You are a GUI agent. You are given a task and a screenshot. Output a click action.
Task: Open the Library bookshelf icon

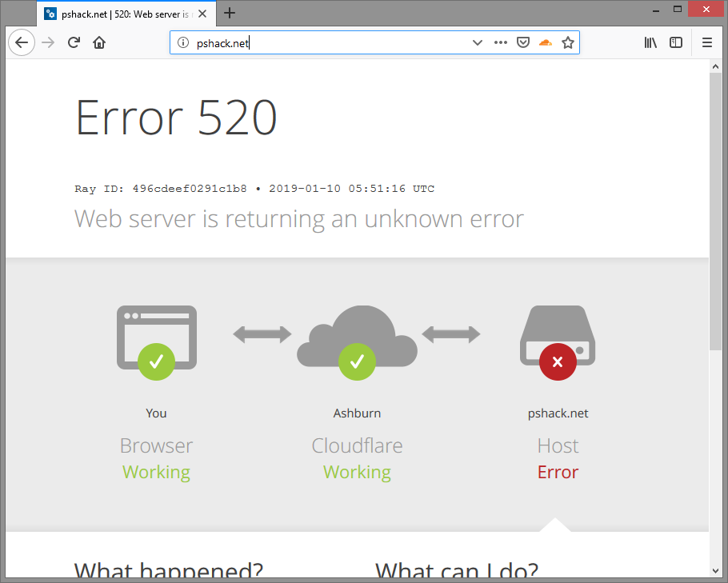tap(650, 42)
